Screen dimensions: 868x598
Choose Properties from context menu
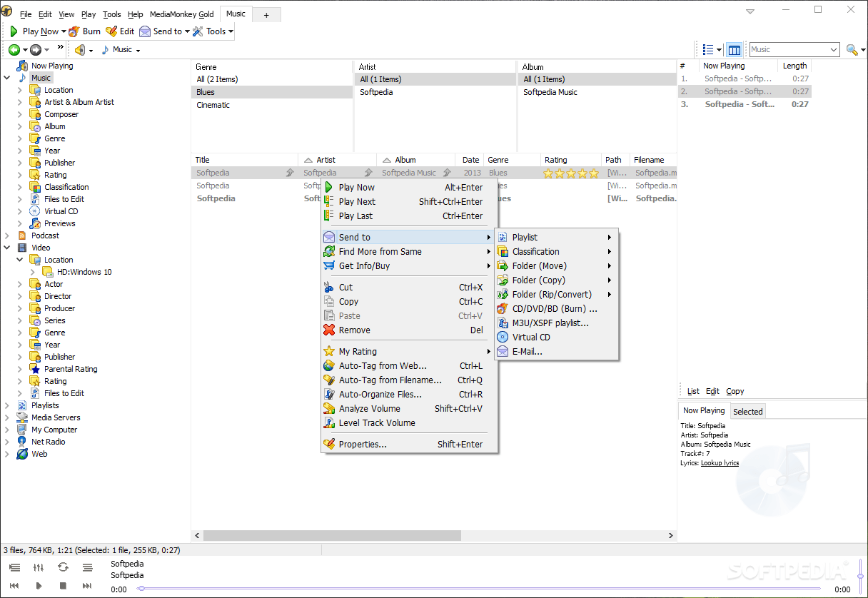point(409,444)
